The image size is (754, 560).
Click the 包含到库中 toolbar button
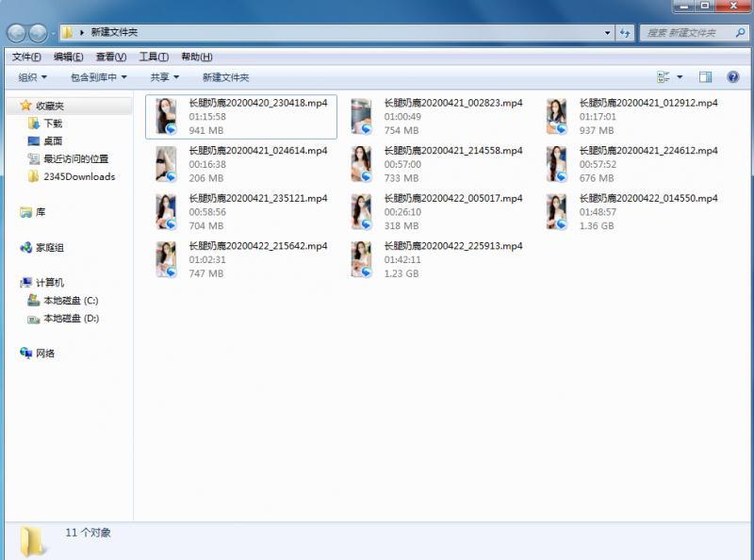[99, 77]
